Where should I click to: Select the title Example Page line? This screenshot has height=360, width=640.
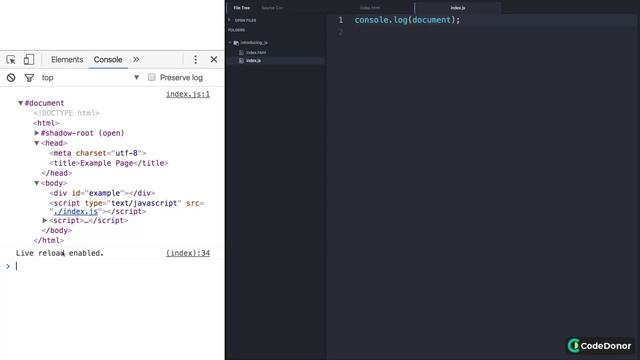coord(109,163)
